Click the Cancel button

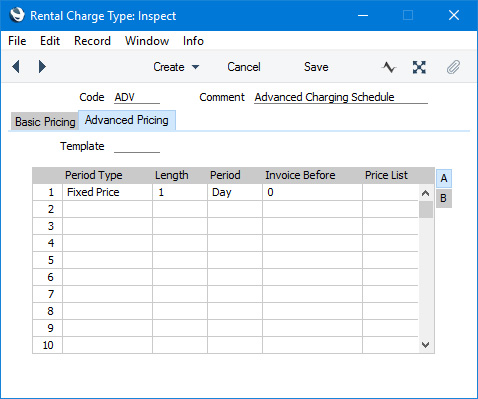(x=244, y=67)
